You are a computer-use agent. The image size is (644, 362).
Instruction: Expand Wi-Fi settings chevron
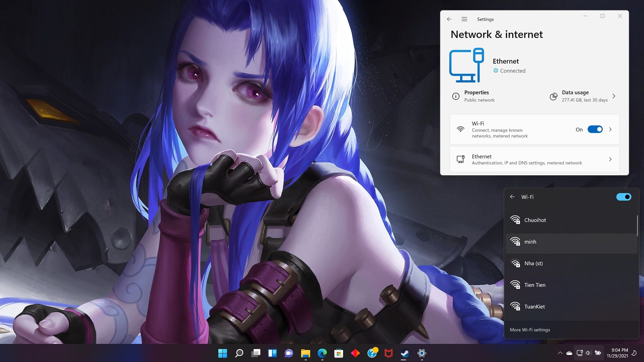610,129
